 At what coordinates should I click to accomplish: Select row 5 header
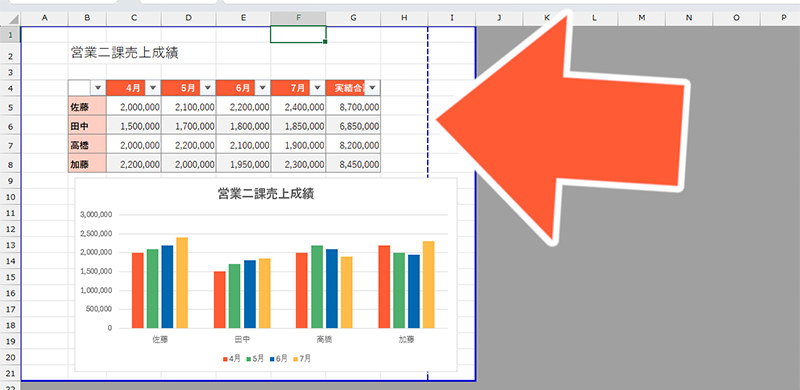[x=10, y=107]
